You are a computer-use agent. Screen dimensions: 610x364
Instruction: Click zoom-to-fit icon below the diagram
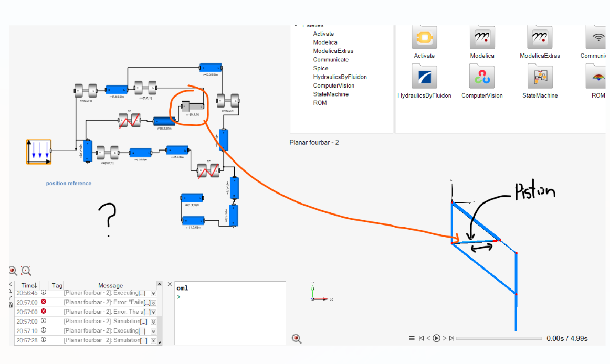[x=13, y=270]
